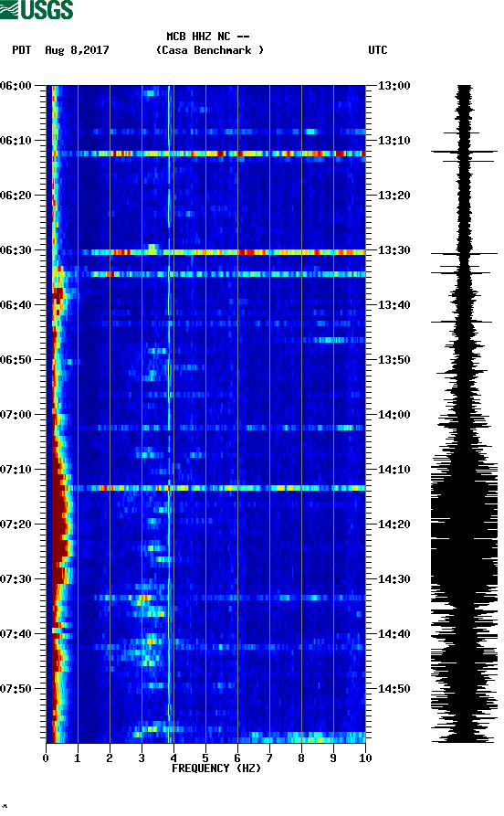This screenshot has height=816, width=504.
Task: Click the '14:50' UTC time label
Action: coord(394,688)
